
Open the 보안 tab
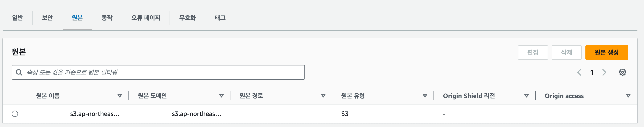47,18
